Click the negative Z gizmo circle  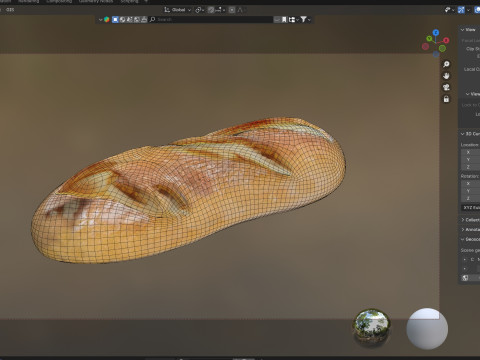(436, 54)
